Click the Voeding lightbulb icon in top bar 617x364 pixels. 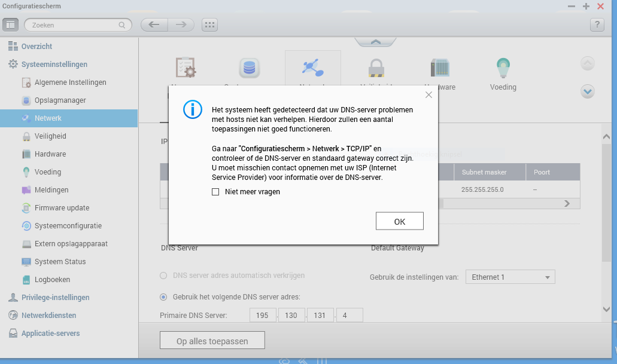[x=503, y=68]
